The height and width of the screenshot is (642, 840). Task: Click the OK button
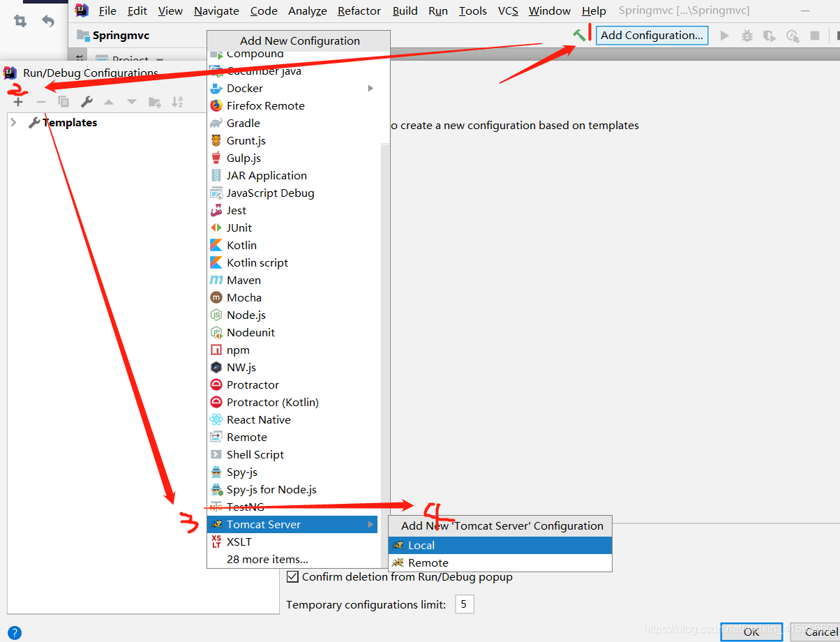pyautogui.click(x=751, y=632)
